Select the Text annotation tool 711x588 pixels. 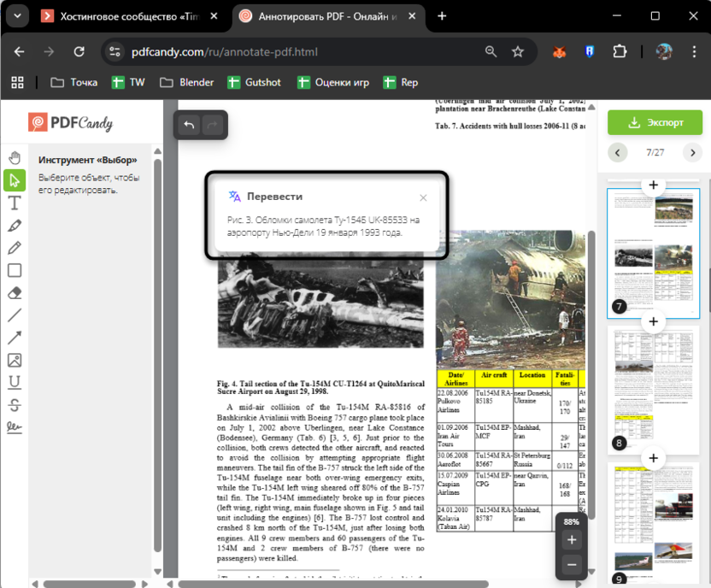[14, 203]
